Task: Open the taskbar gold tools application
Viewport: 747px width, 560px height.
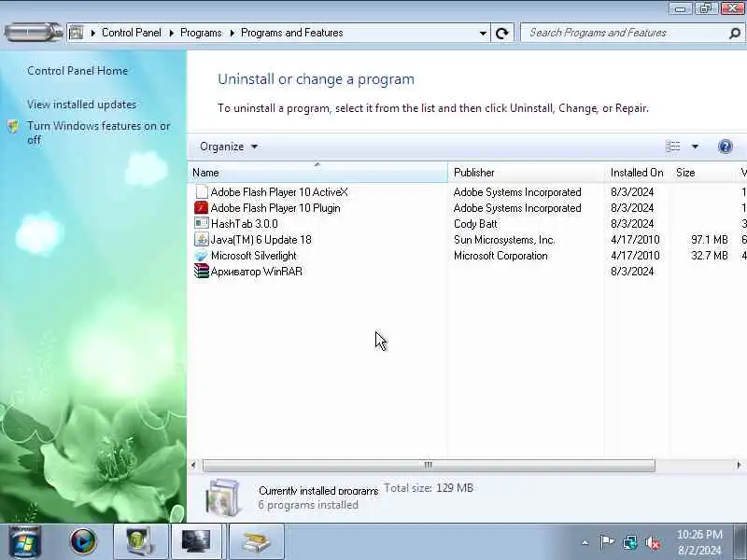Action: [x=256, y=542]
